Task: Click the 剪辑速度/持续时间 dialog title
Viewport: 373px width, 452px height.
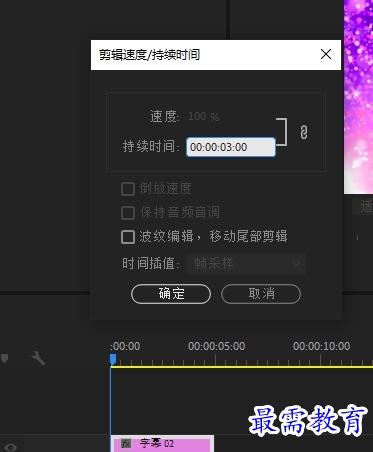Action: [x=149, y=55]
